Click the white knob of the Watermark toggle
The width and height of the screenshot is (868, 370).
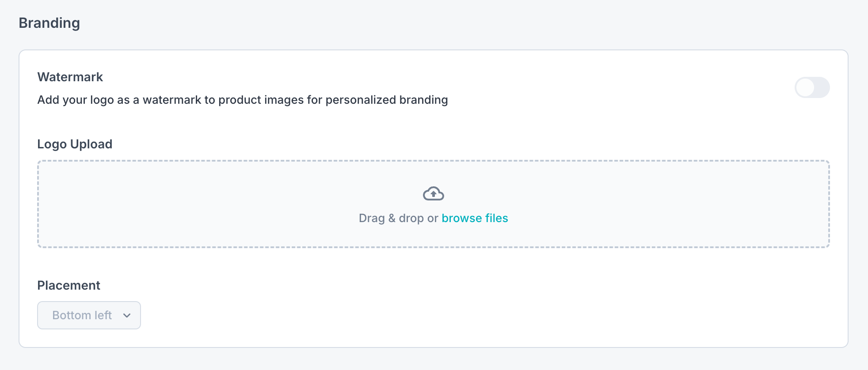pyautogui.click(x=805, y=87)
